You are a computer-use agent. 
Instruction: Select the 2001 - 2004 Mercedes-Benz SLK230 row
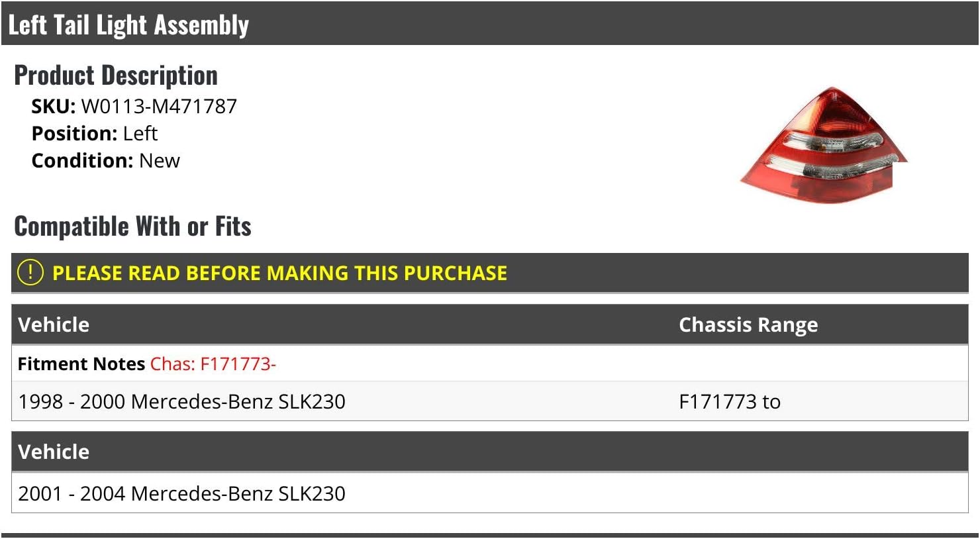click(x=181, y=493)
